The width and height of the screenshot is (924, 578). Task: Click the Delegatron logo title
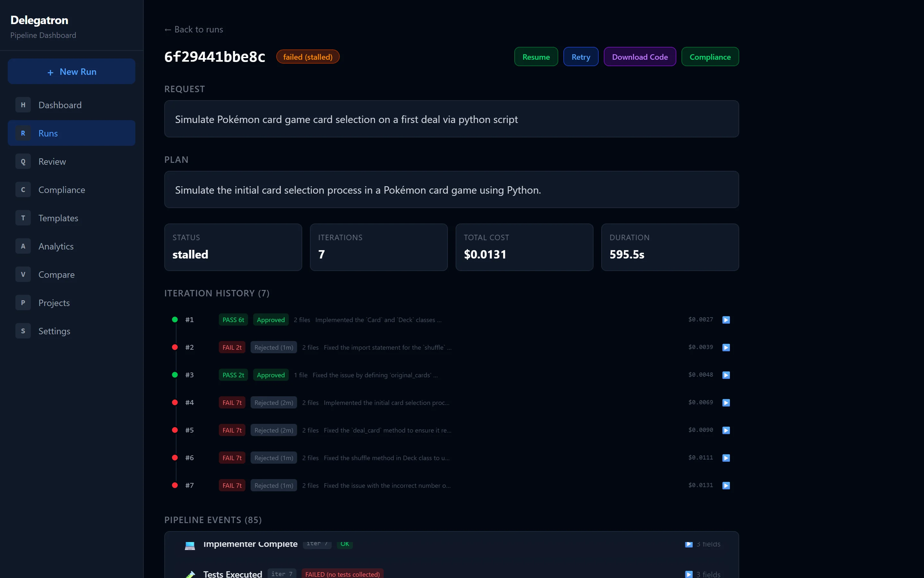tap(39, 20)
